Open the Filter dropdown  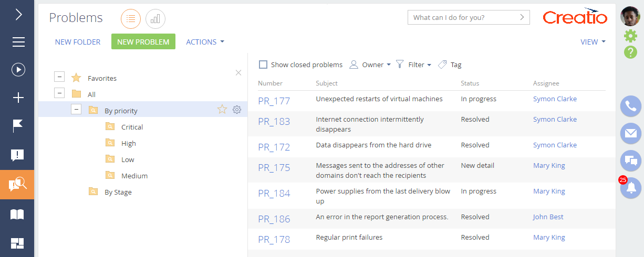tap(413, 65)
